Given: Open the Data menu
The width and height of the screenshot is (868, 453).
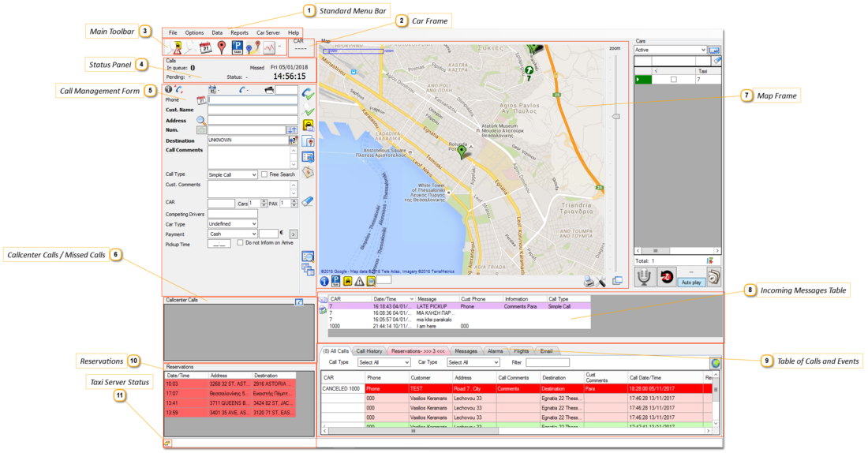Looking at the screenshot, I should pos(217,32).
